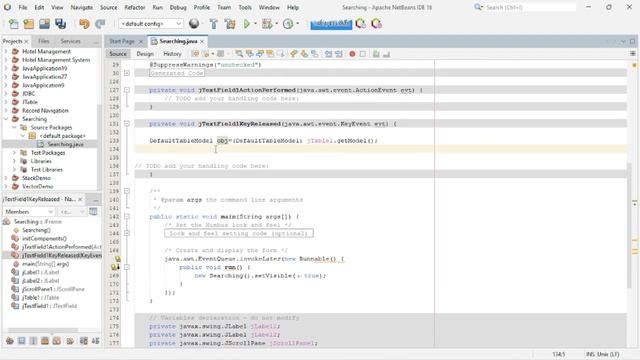Toggle the seventh filter icon in Navigator bottom bar

click(x=84, y=341)
